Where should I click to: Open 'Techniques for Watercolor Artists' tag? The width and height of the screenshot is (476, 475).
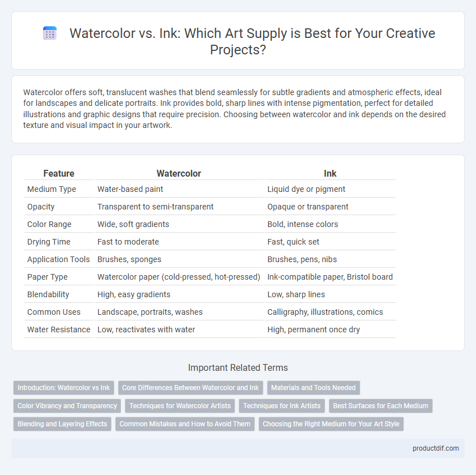point(180,406)
